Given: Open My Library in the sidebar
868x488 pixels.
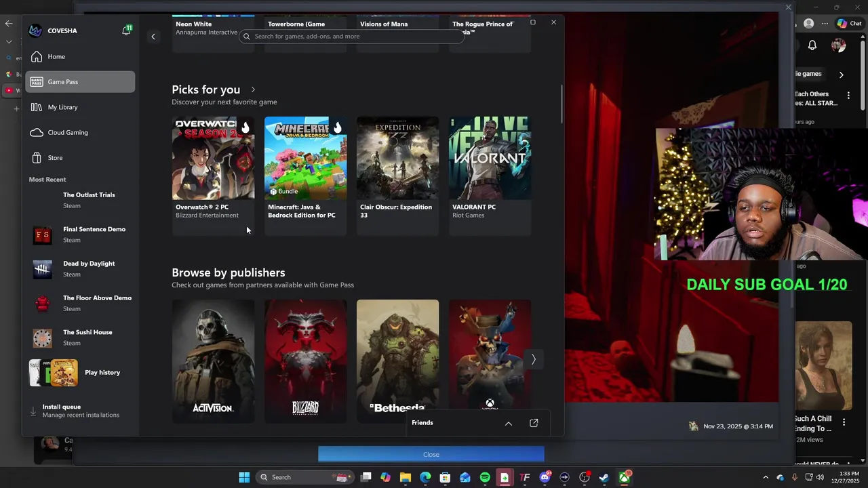Looking at the screenshot, I should point(80,107).
